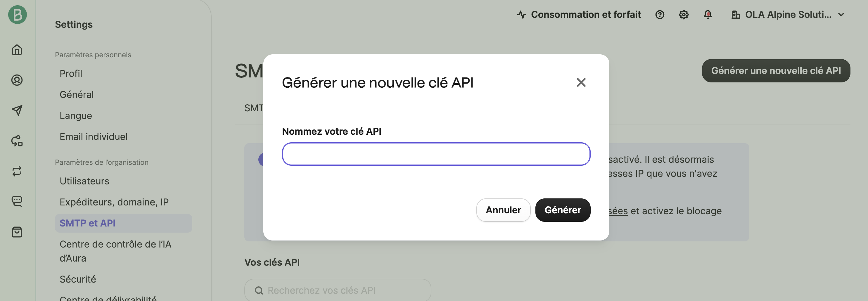868x301 pixels.
Task: Open the settings gear icon
Action: [683, 15]
